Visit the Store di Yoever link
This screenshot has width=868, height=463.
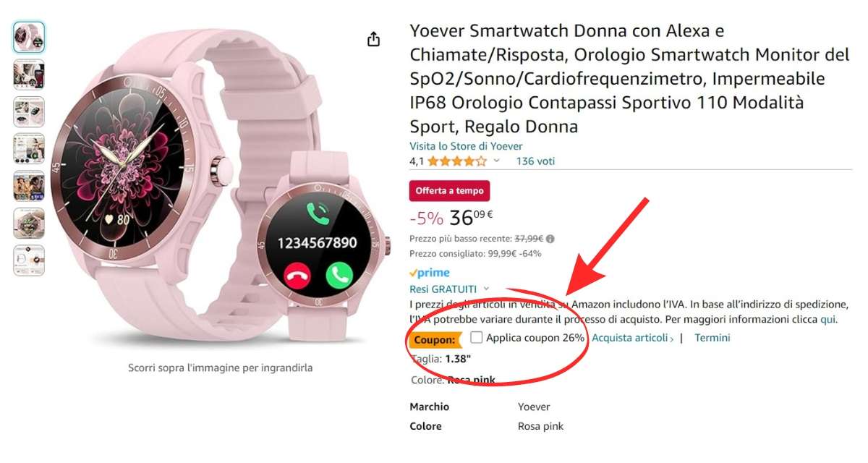466,146
